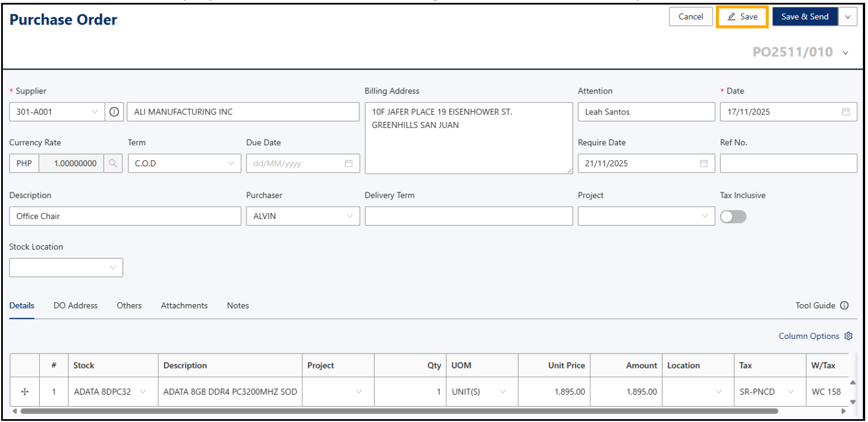Click the Ref No. input field
Screen dimensions: 868x422
click(788, 163)
